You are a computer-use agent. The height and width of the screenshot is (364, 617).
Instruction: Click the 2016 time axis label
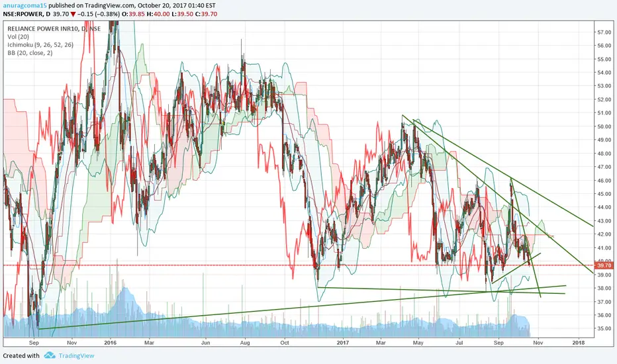pyautogui.click(x=111, y=343)
